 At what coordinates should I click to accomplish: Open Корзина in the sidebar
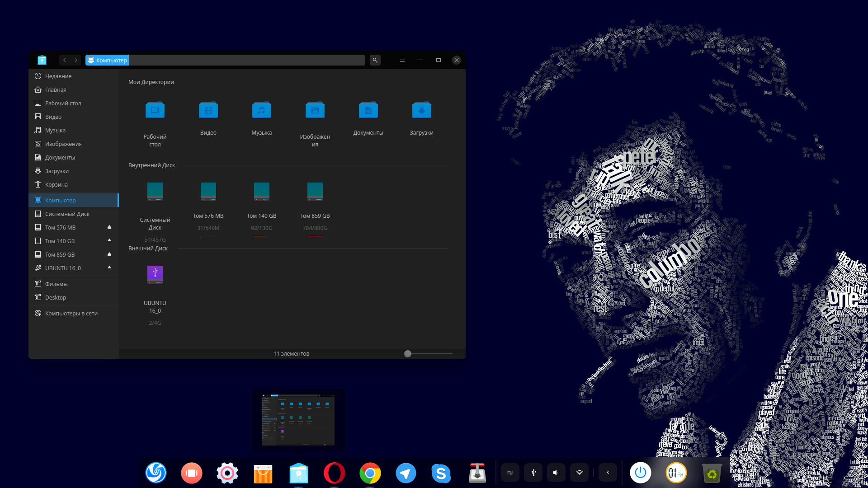pos(74,184)
